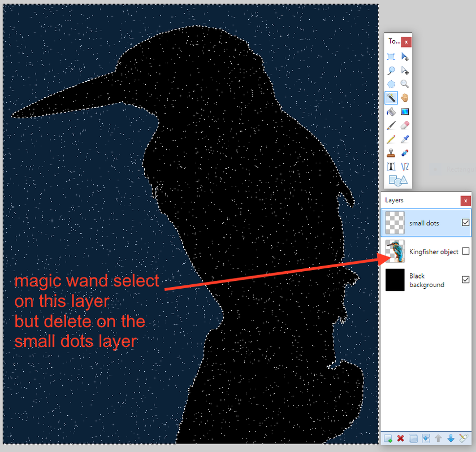
Task: Pick the Line/Curve tool
Action: click(x=405, y=167)
